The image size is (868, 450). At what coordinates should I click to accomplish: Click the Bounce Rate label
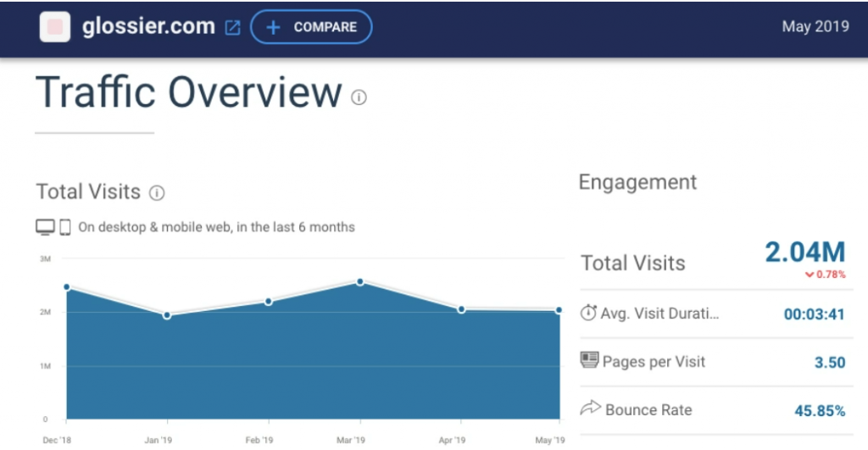click(x=648, y=410)
